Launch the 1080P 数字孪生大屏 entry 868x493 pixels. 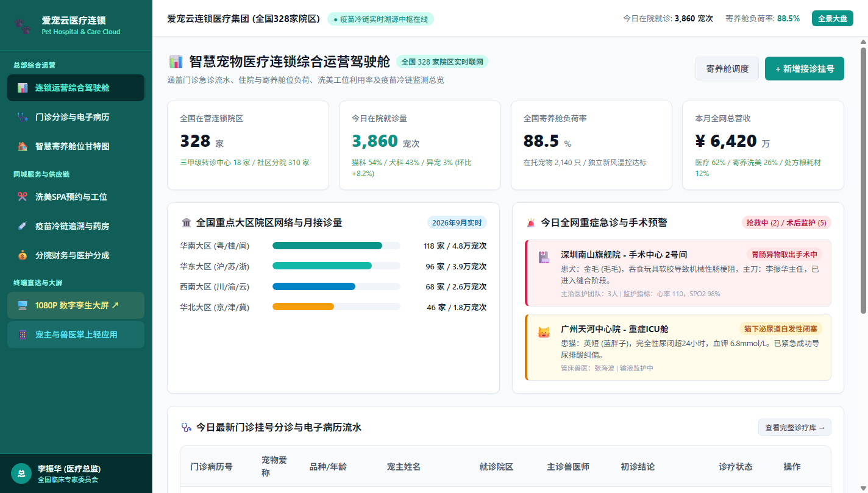[76, 305]
